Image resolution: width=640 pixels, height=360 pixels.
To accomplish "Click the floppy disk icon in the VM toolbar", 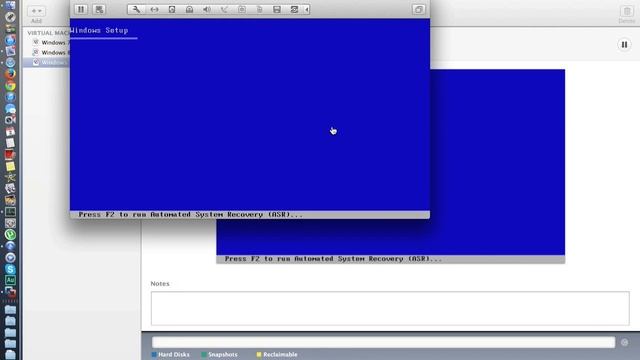I will pos(277,9).
